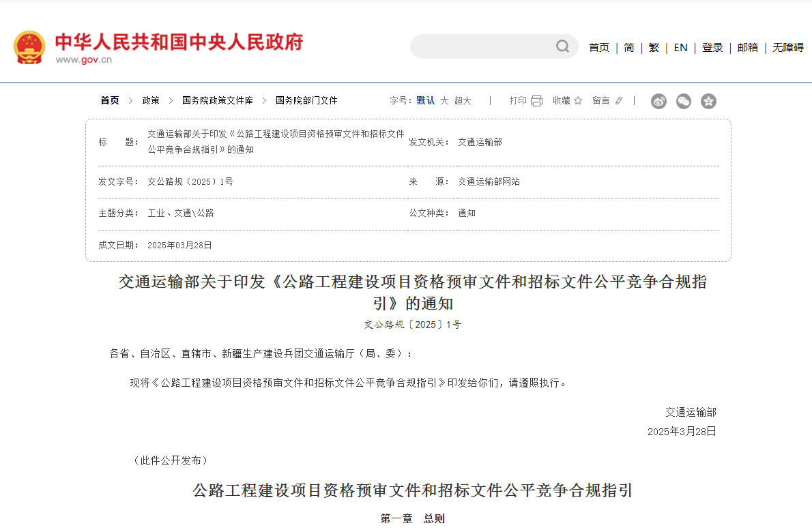Screen dimensions: 812x532
Task: Click the national emblem government logo
Action: tap(30, 48)
